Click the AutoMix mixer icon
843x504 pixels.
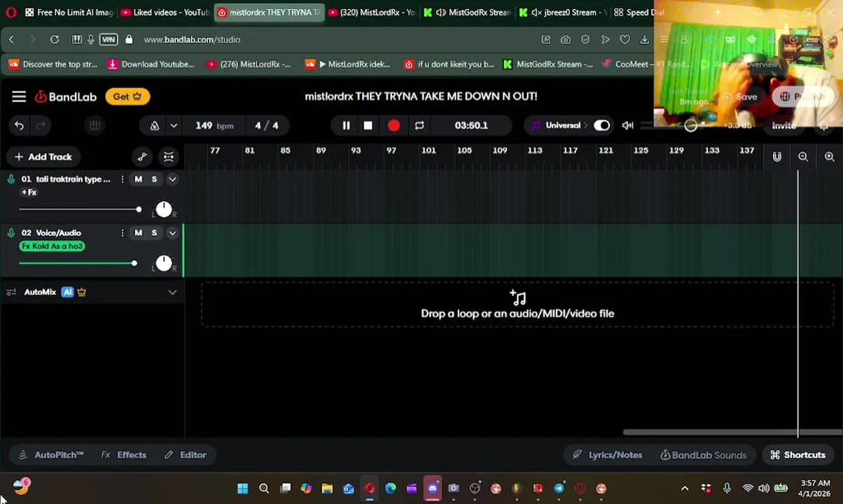11,292
